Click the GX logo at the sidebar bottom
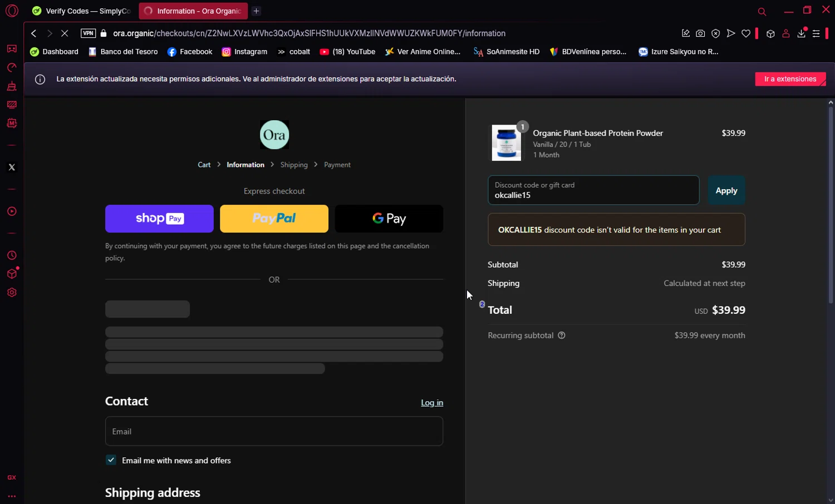 click(12, 477)
